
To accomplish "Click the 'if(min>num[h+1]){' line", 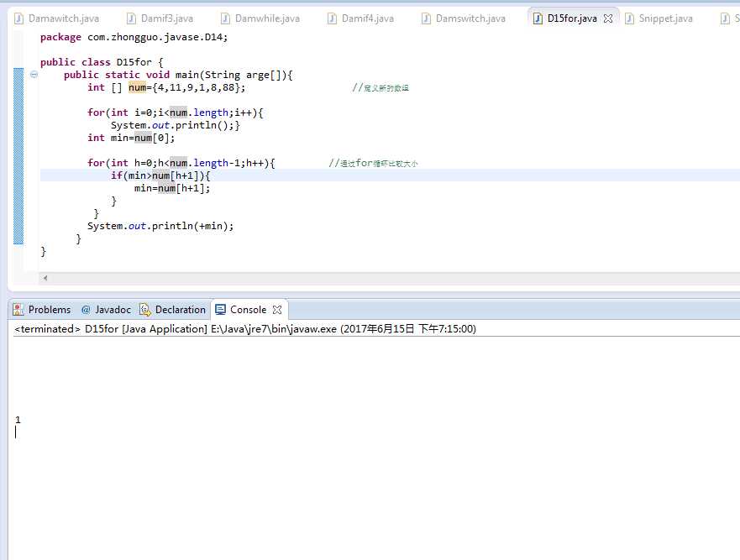I will click(x=160, y=175).
